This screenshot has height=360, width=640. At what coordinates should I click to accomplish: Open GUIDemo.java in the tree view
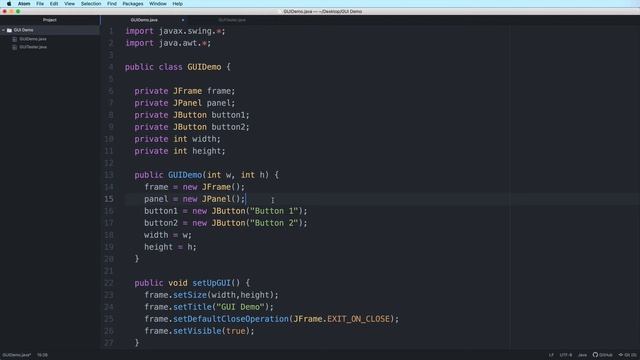point(33,39)
